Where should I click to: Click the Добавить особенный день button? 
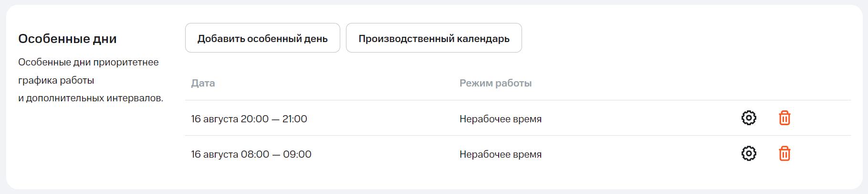(262, 38)
